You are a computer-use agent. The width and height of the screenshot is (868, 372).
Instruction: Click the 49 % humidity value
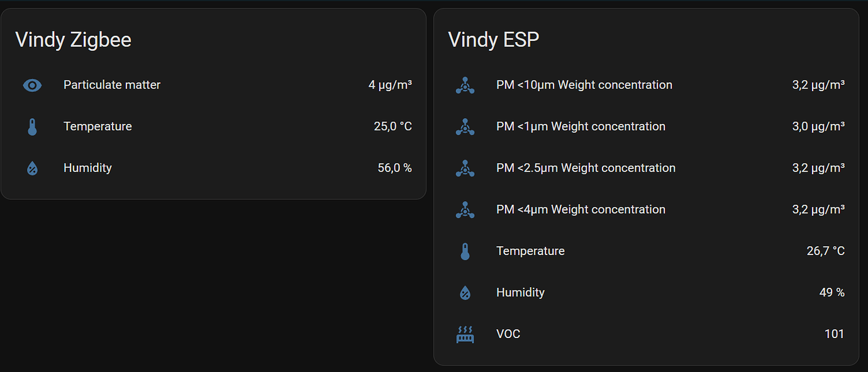tap(832, 292)
